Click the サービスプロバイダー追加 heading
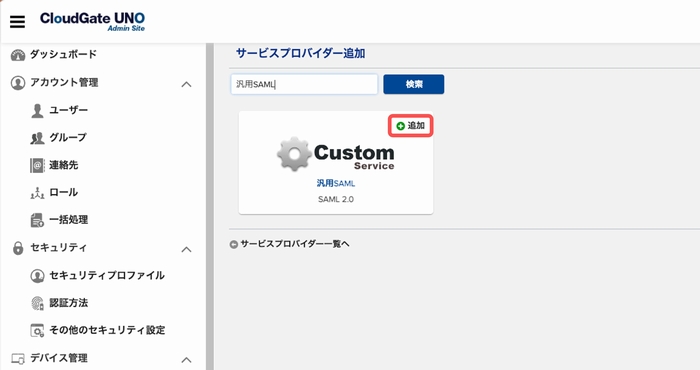This screenshot has height=370, width=700. coord(300,54)
